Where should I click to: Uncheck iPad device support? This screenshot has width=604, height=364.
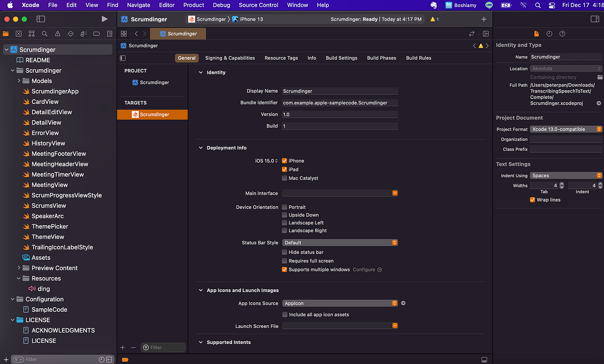(285, 169)
